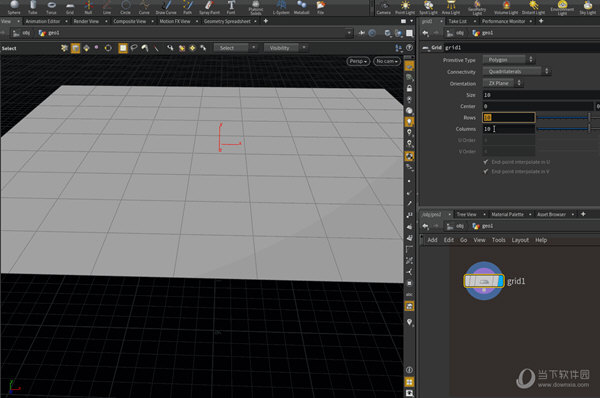This screenshot has height=398, width=600.
Task: Select the Spray Paint shelf tool
Action: (209, 7)
